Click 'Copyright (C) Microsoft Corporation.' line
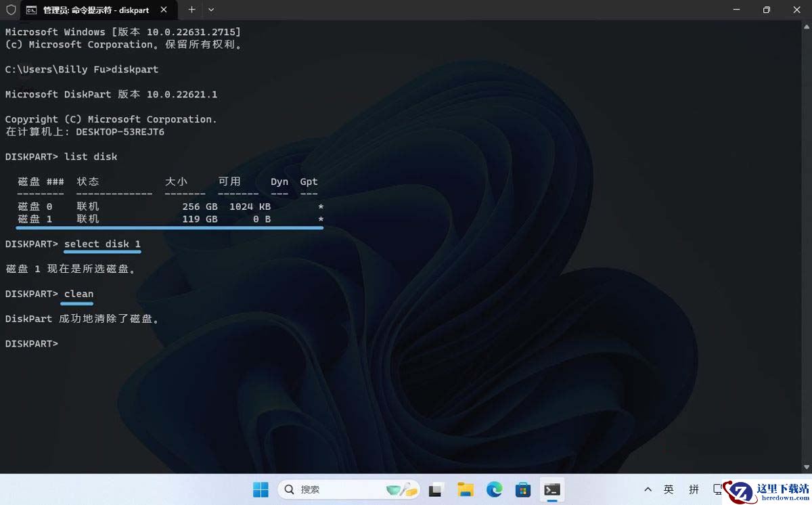Image resolution: width=812 pixels, height=505 pixels. pos(112,119)
